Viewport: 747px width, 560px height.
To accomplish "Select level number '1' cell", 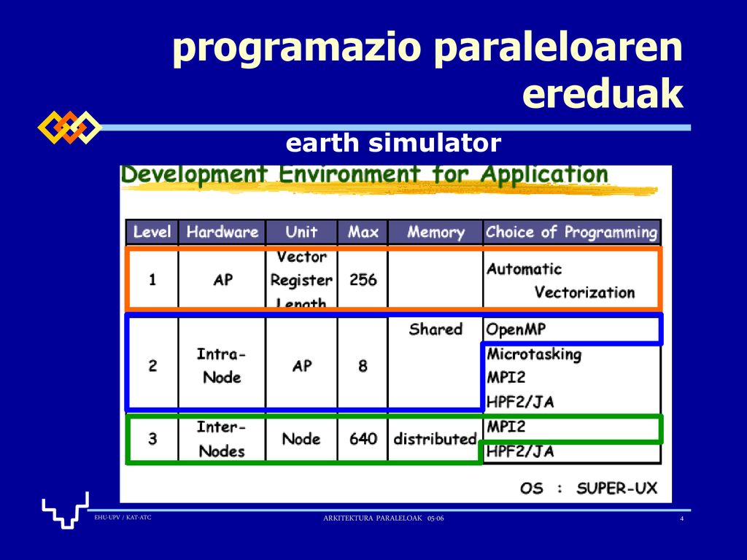I will coord(152,279).
